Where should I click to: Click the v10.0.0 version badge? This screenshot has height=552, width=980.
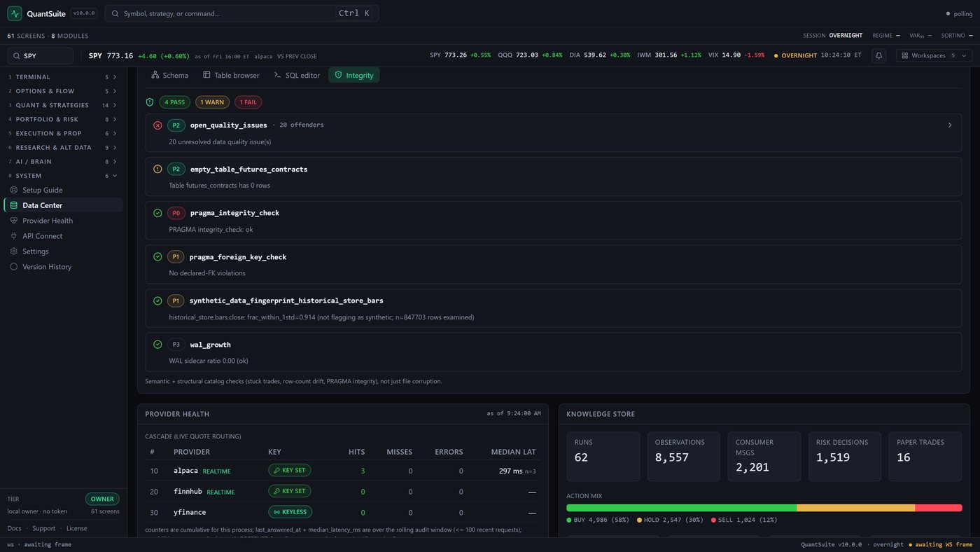84,13
